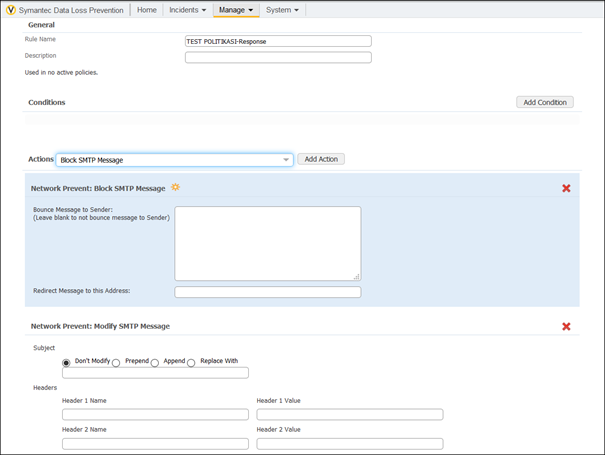Image resolution: width=605 pixels, height=455 pixels.
Task: Click into the Rule Name field
Action: click(x=278, y=41)
